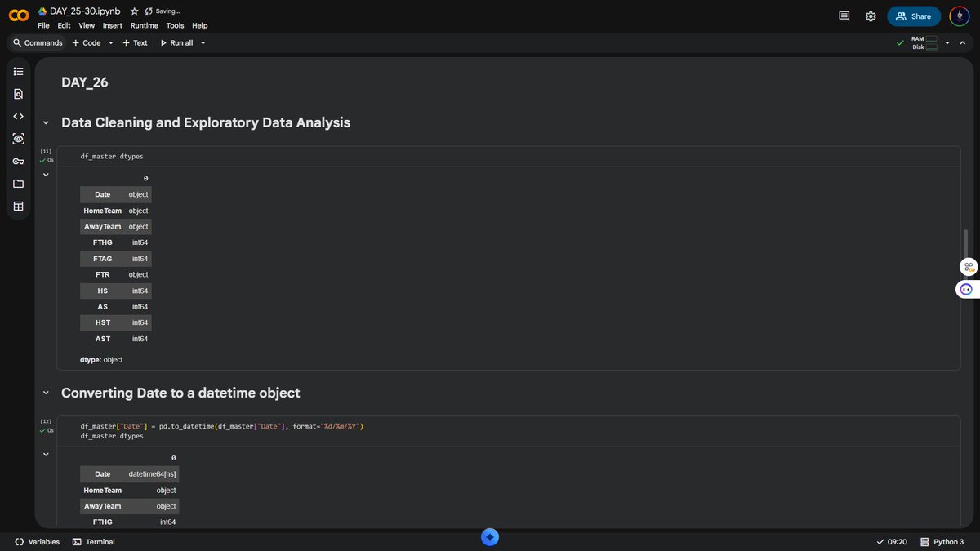Open the find and replace sidebar icon

click(x=19, y=94)
